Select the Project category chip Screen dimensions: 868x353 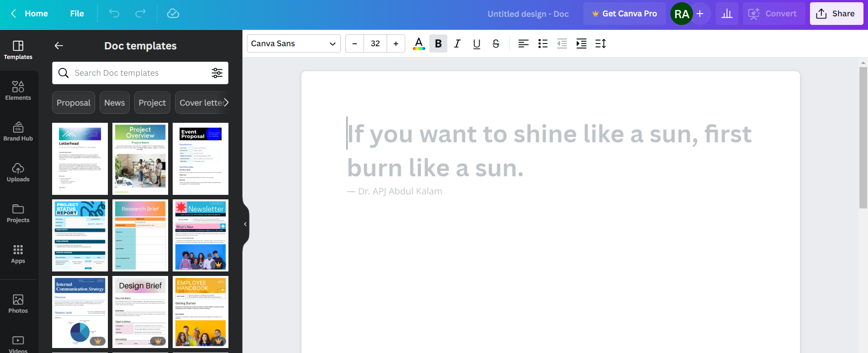[152, 103]
